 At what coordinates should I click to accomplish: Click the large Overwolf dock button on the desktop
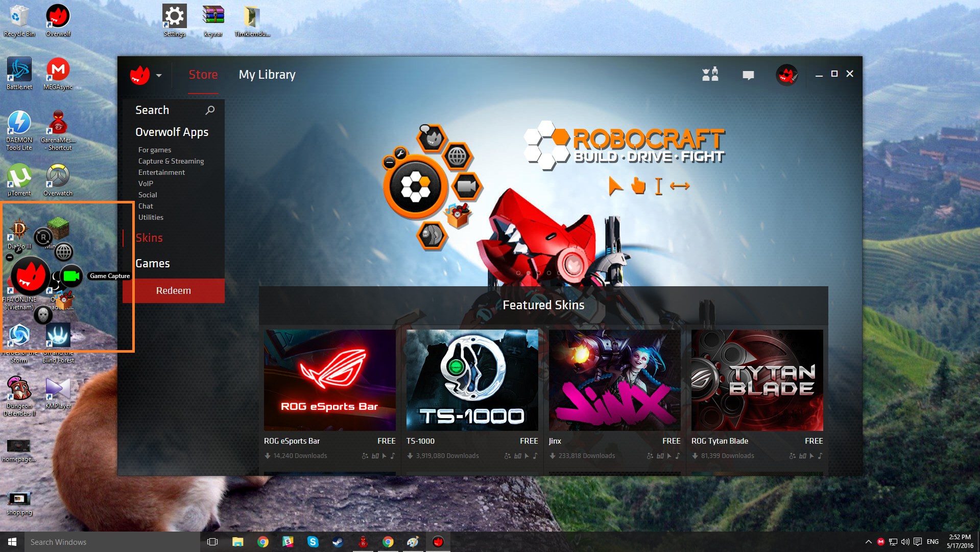(x=31, y=277)
